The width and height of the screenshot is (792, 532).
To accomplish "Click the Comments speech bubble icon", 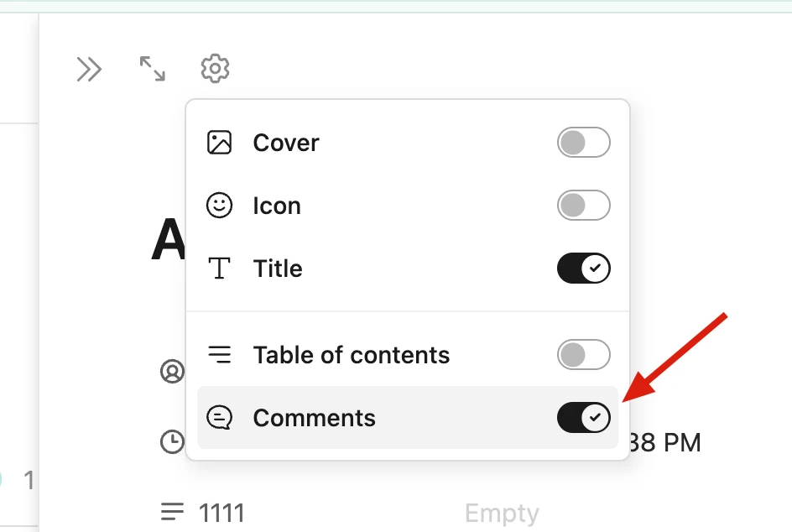I will pyautogui.click(x=219, y=418).
